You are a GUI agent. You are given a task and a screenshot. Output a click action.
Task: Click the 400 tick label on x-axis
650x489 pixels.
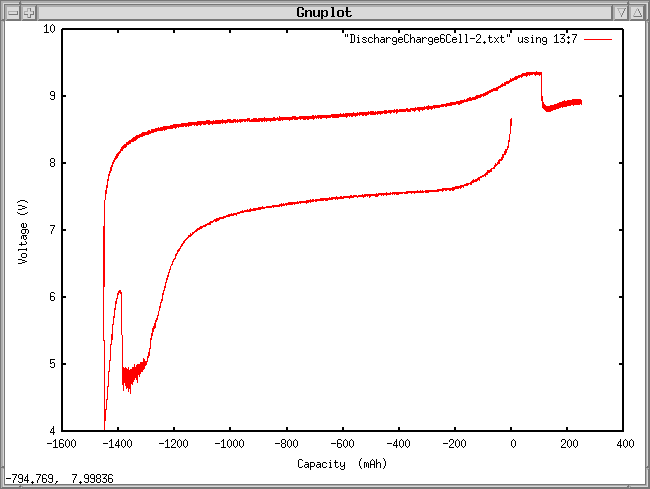click(624, 444)
